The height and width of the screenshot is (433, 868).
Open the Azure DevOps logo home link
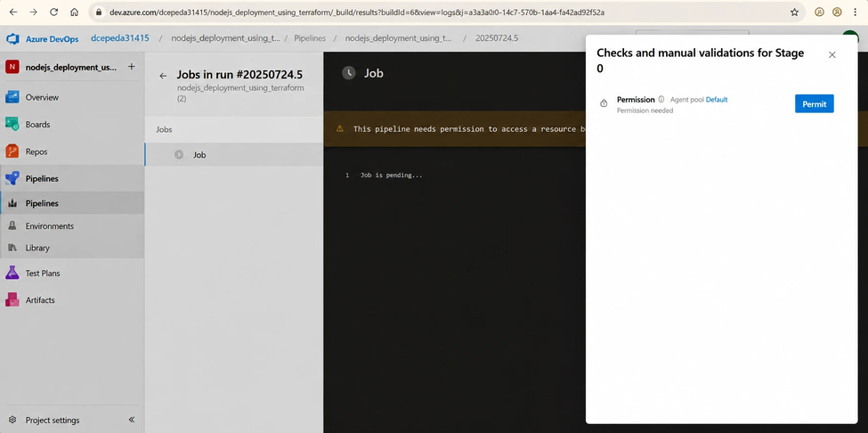click(42, 39)
